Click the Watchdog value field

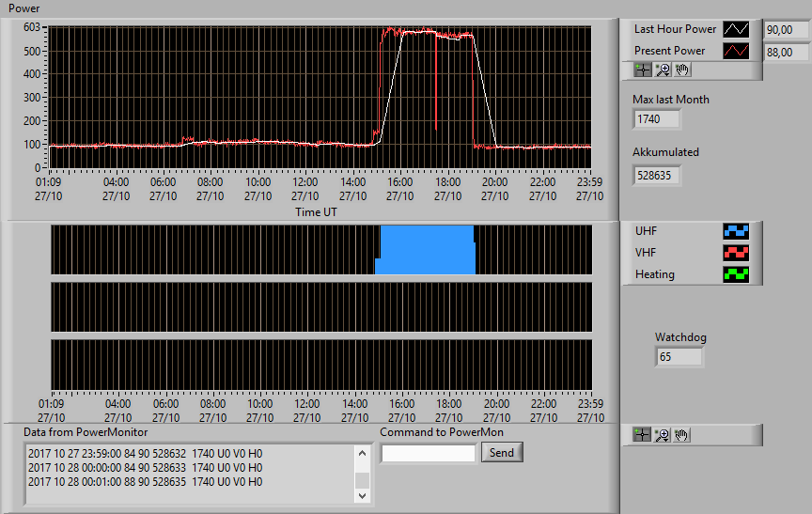[x=679, y=357]
